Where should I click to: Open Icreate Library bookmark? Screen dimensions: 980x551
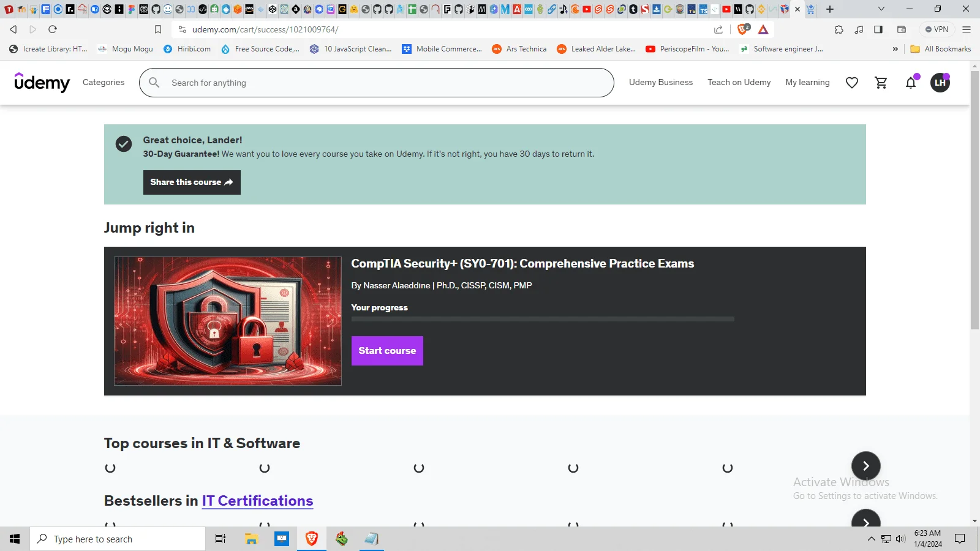pyautogui.click(x=48, y=49)
